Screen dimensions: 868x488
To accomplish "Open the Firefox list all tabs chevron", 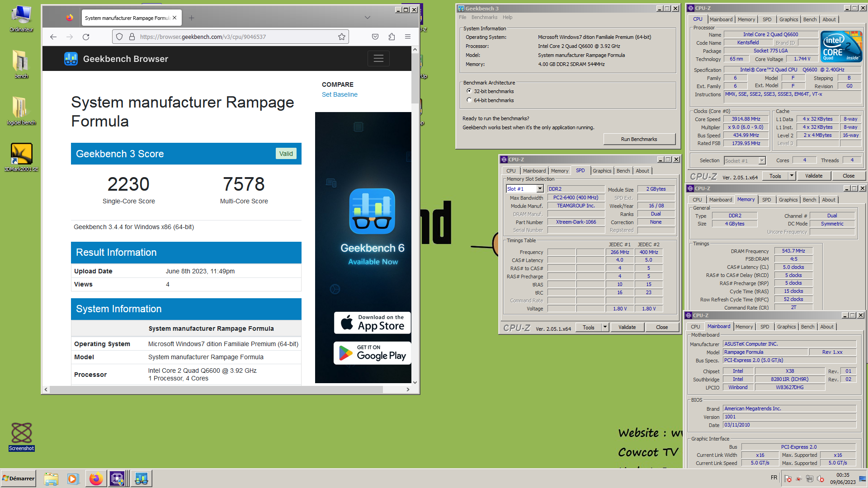I will coord(368,18).
